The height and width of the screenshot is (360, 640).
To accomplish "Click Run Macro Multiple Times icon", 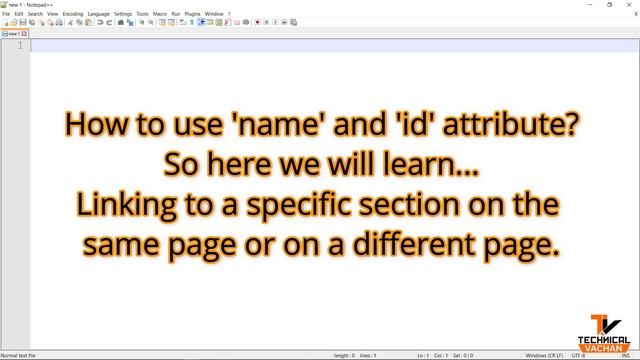I will click(x=284, y=22).
